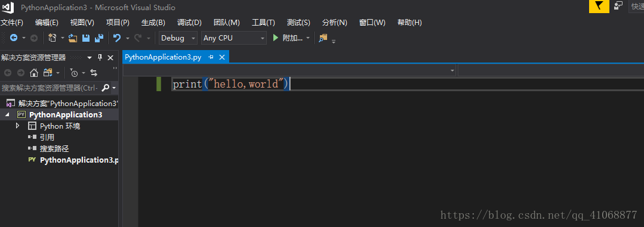644x227 pixels.
Task: Open the undo history dropdown
Action: coord(127,38)
